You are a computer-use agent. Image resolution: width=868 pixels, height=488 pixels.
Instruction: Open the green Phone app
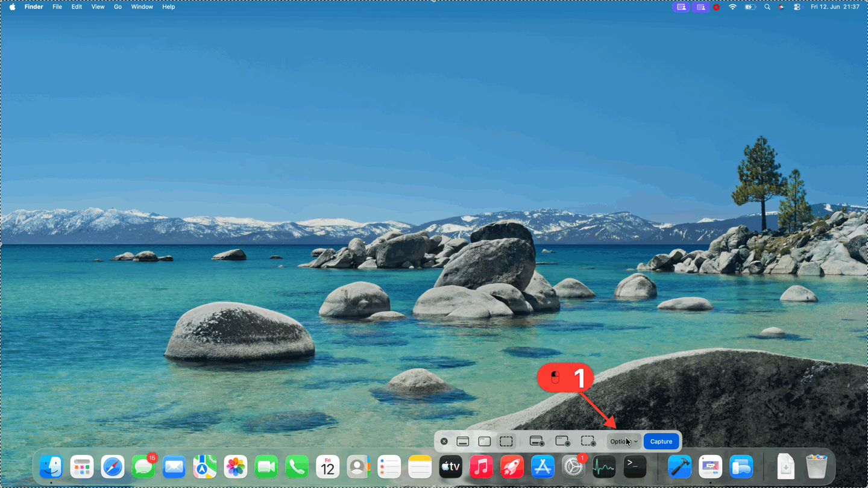click(x=297, y=467)
